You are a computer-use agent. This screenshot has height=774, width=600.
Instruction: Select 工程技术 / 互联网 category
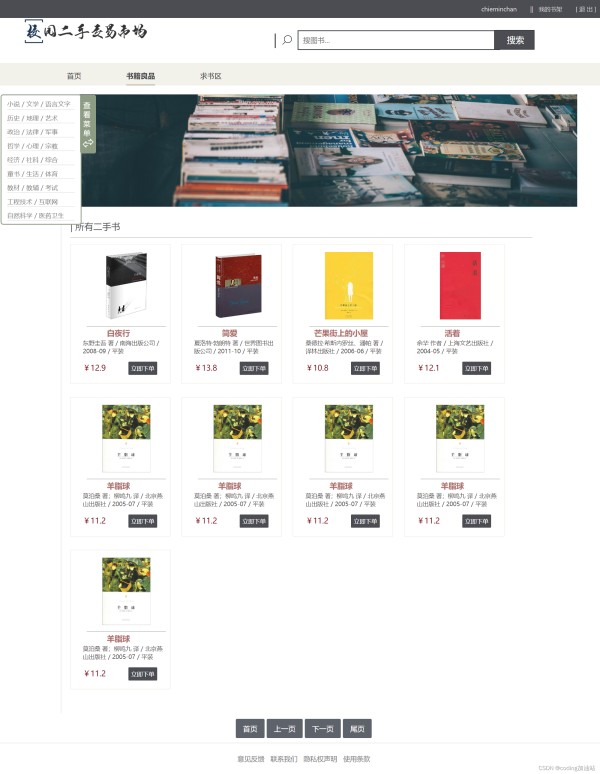pos(33,202)
